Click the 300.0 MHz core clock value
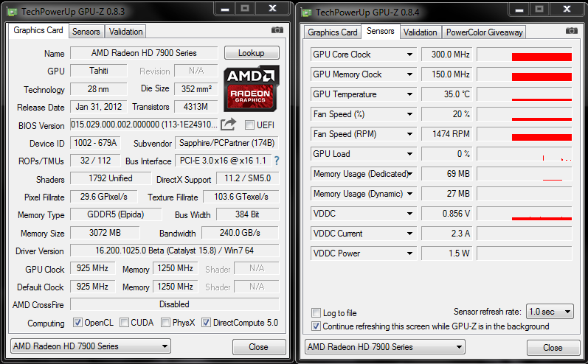The image size is (588, 364). coord(446,55)
